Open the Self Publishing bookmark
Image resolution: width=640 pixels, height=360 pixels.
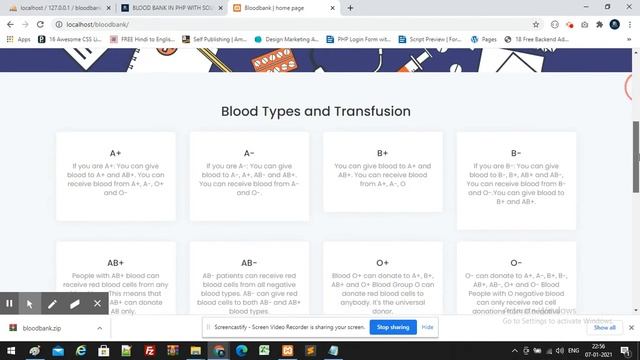(x=215, y=39)
